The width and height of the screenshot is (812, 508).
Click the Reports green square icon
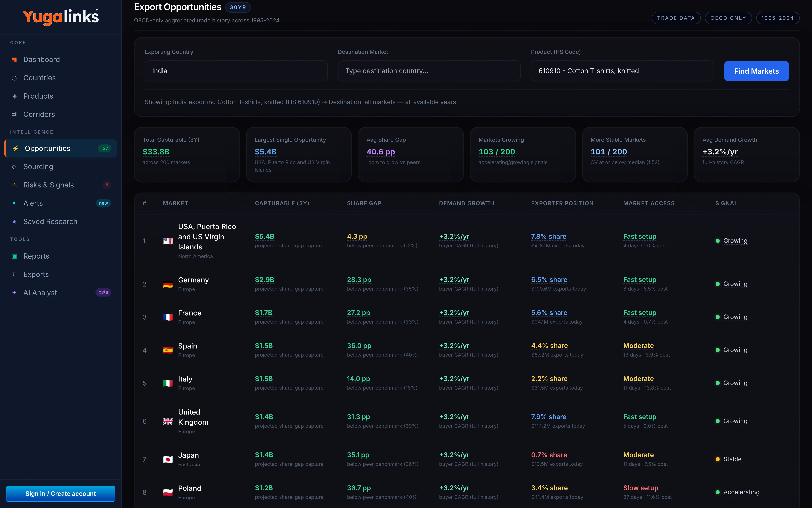[x=14, y=256]
